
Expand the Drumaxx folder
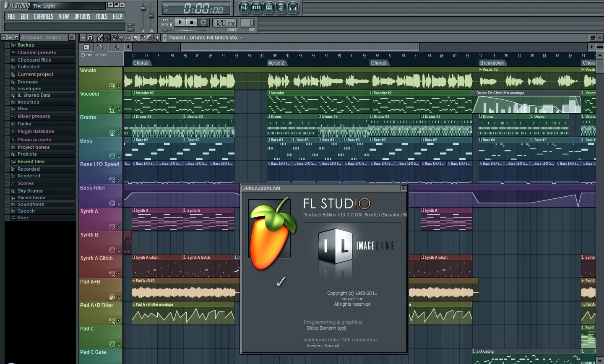coord(7,82)
